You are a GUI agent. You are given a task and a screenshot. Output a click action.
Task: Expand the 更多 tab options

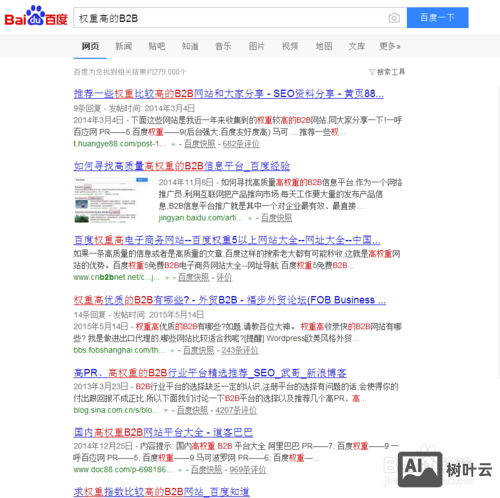(390, 46)
